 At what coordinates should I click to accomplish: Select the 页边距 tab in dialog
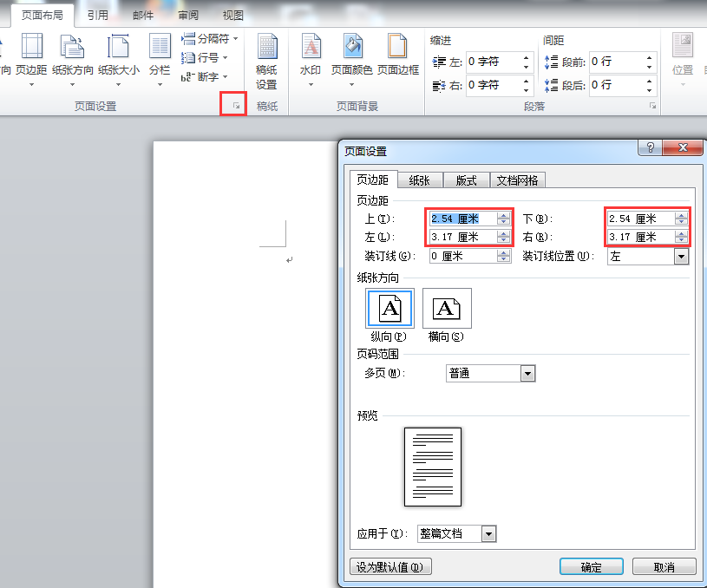click(373, 180)
